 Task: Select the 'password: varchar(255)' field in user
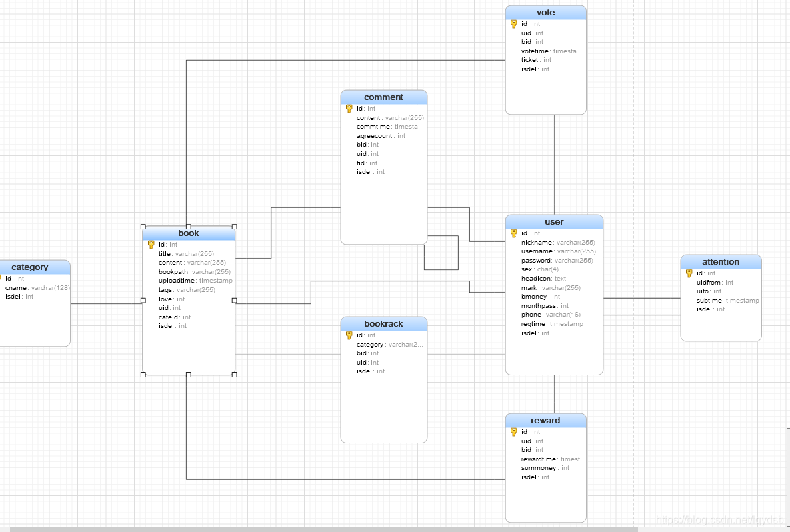557,261
